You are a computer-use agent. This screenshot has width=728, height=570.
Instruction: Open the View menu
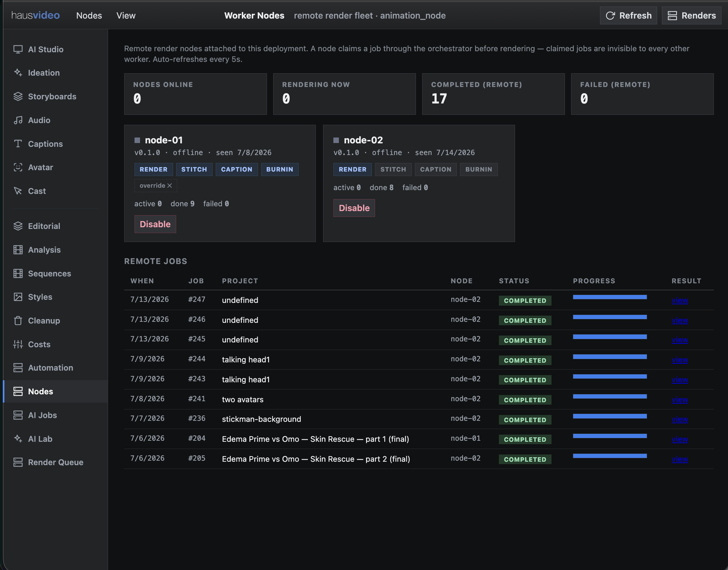click(x=126, y=15)
